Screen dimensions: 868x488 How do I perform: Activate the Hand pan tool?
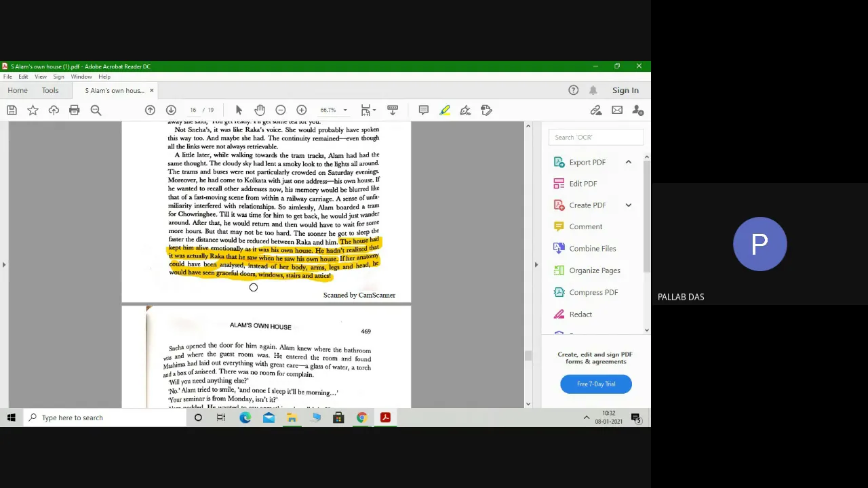click(x=260, y=110)
